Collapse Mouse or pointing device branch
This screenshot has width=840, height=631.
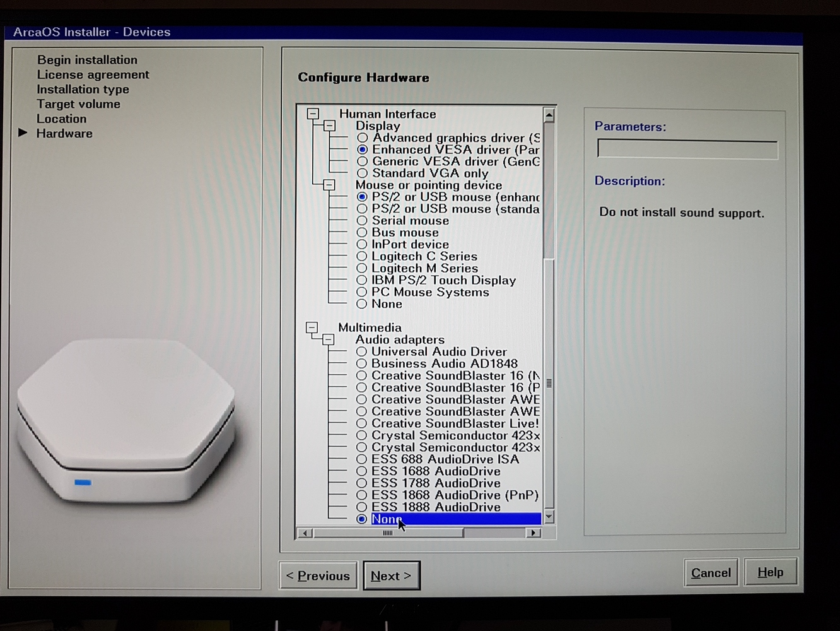click(329, 185)
